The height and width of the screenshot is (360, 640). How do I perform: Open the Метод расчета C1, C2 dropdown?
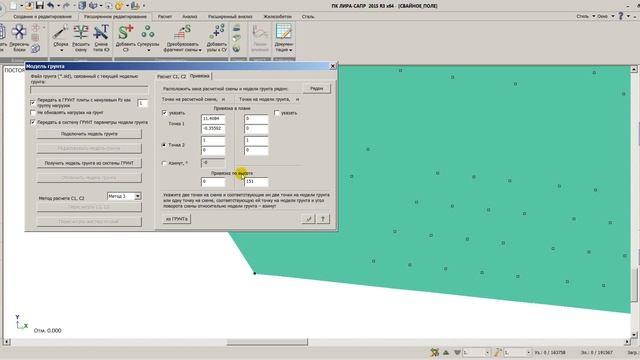click(138, 196)
